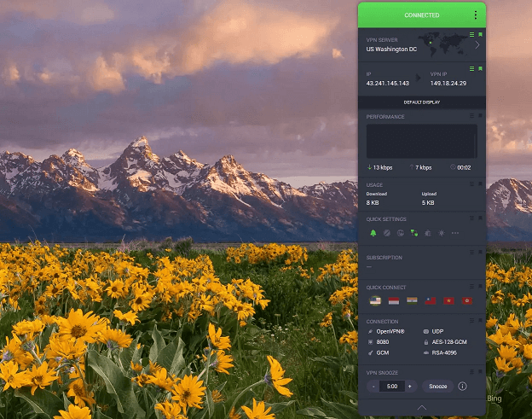The width and height of the screenshot is (532, 419).
Task: Open the VPN Snooze info icon
Action: (462, 386)
